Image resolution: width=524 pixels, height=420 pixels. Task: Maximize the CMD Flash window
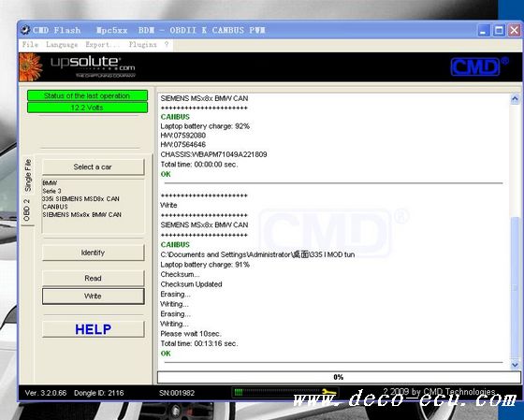pos(499,31)
